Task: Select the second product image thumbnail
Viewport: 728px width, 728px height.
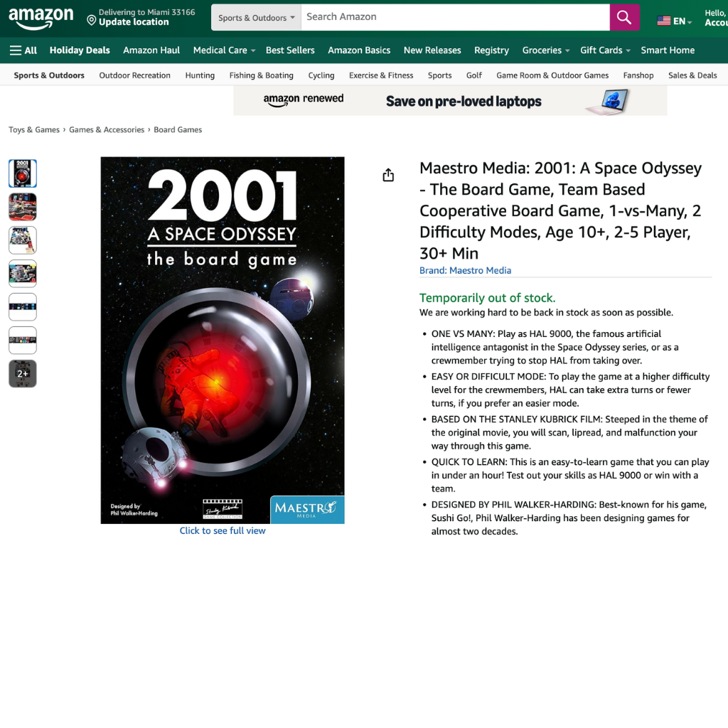Action: [x=23, y=207]
